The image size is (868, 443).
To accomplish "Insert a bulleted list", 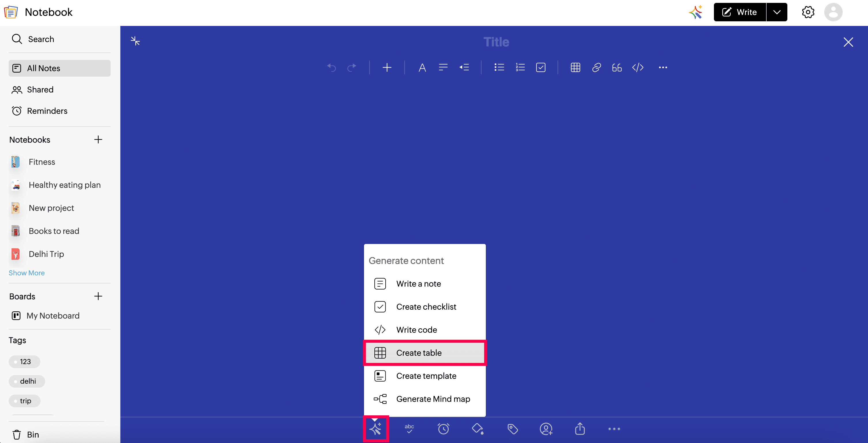I will 499,67.
